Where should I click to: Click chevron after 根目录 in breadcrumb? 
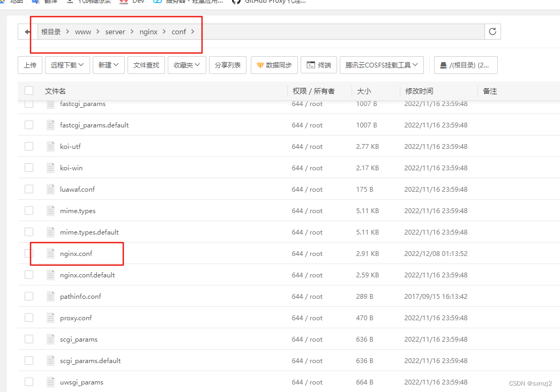pyautogui.click(x=68, y=32)
